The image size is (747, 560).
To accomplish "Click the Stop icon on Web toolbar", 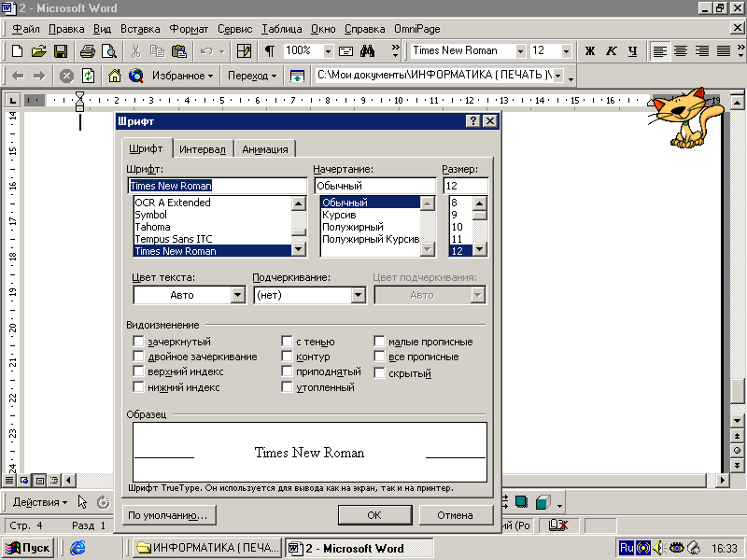I will point(66,76).
